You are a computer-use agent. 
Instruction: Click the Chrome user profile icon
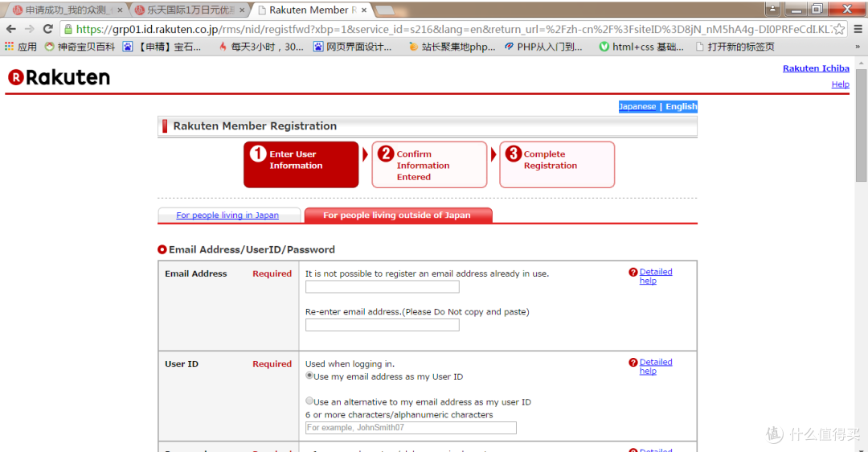tap(772, 8)
